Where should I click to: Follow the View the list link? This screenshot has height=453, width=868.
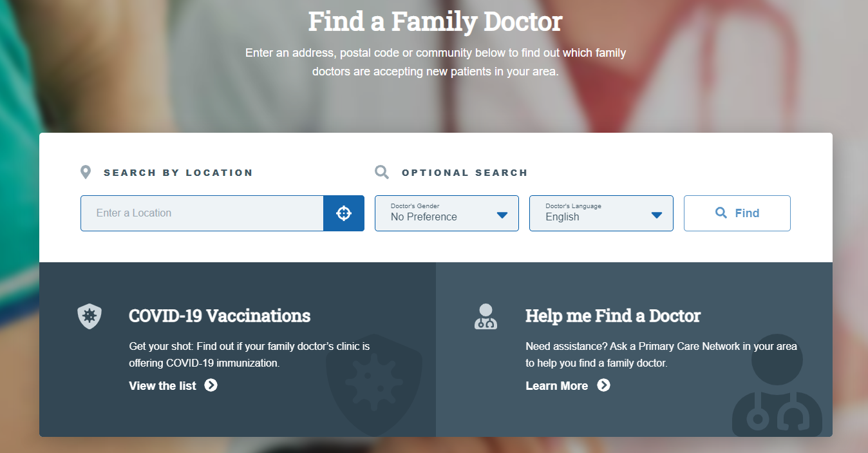coord(163,385)
